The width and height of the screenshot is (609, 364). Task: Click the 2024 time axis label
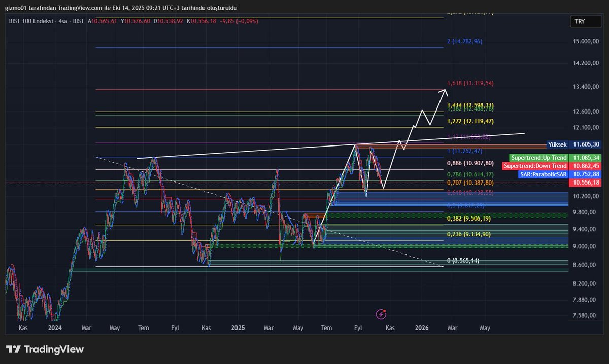(x=55, y=328)
